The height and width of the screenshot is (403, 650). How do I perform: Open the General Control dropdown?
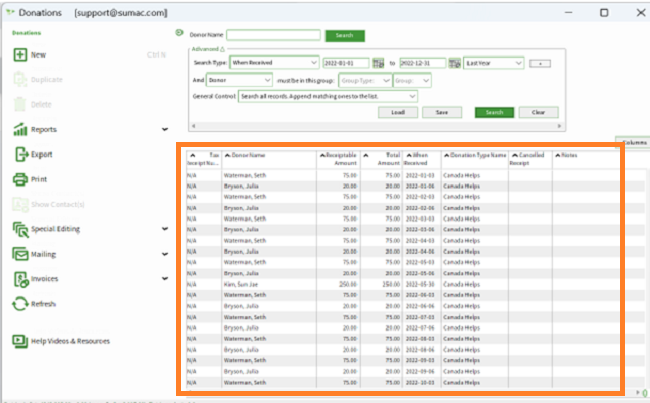click(327, 96)
